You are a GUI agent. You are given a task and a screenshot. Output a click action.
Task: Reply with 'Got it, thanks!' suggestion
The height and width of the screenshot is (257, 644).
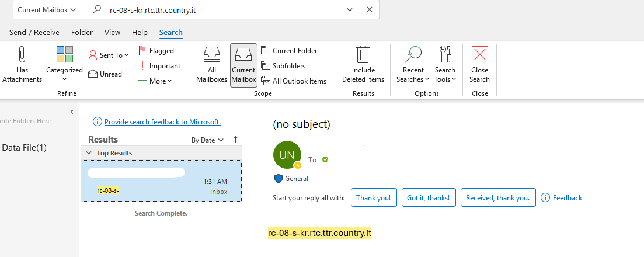click(x=429, y=197)
